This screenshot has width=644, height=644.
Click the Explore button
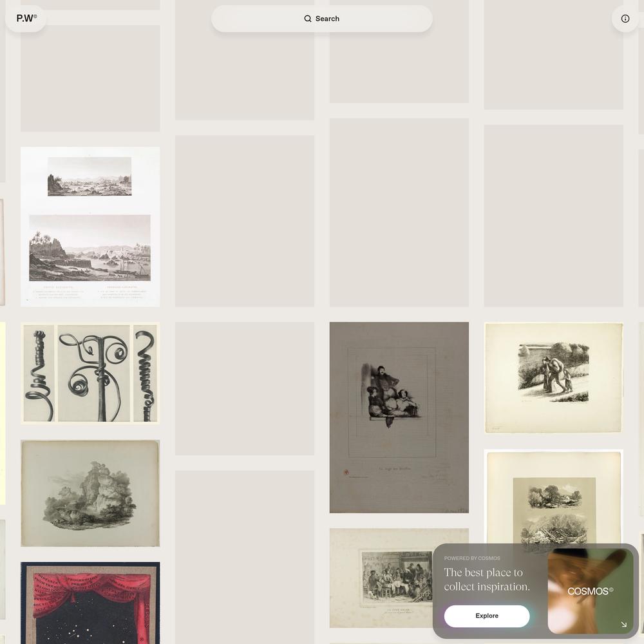[487, 616]
